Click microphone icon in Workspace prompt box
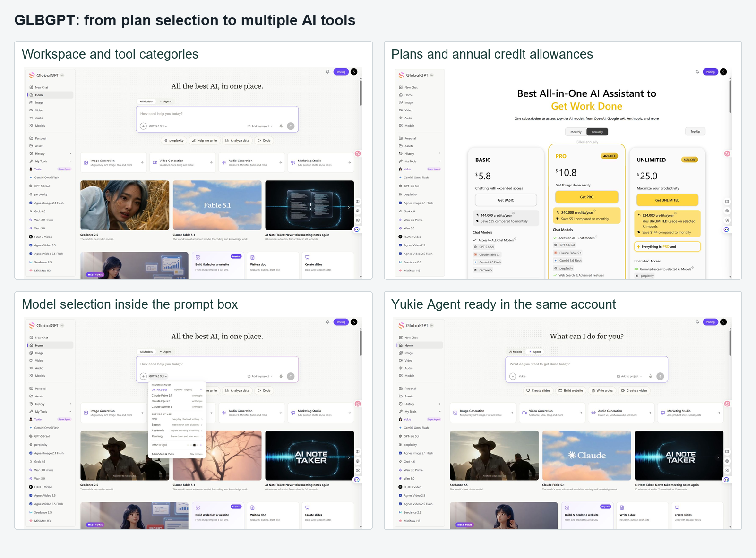The image size is (756, 558). pyautogui.click(x=281, y=126)
